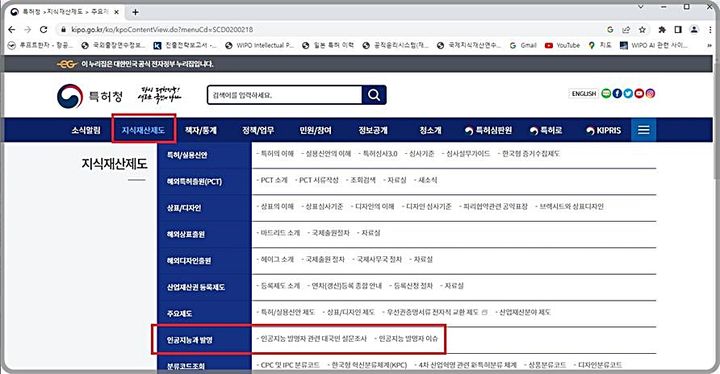Viewport: 720px width, 374px height.
Task: Select the 산업재산권 등록제도 category
Action: click(204, 287)
